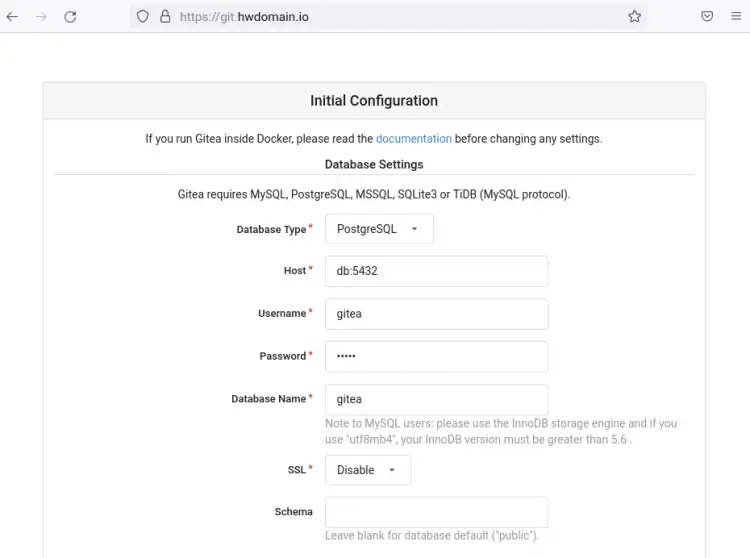Viewport: 750px width, 558px height.
Task: Click the Database Settings section heading
Action: pyautogui.click(x=374, y=164)
